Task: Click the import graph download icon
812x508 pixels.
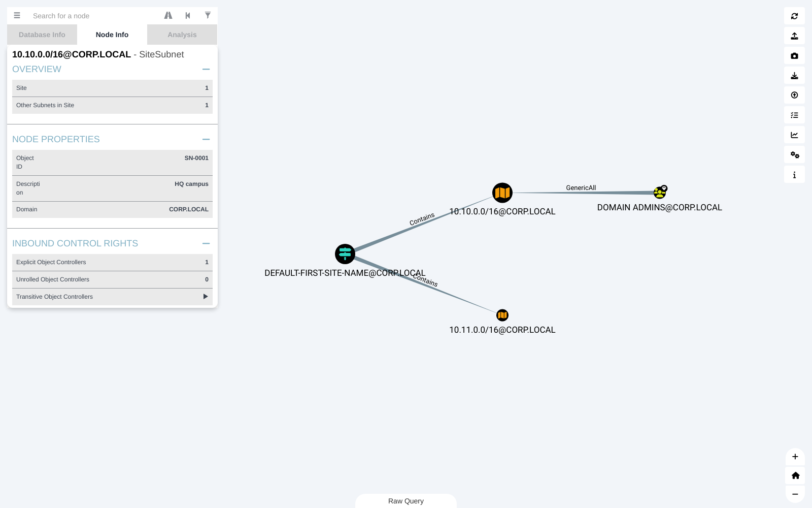Action: click(794, 76)
